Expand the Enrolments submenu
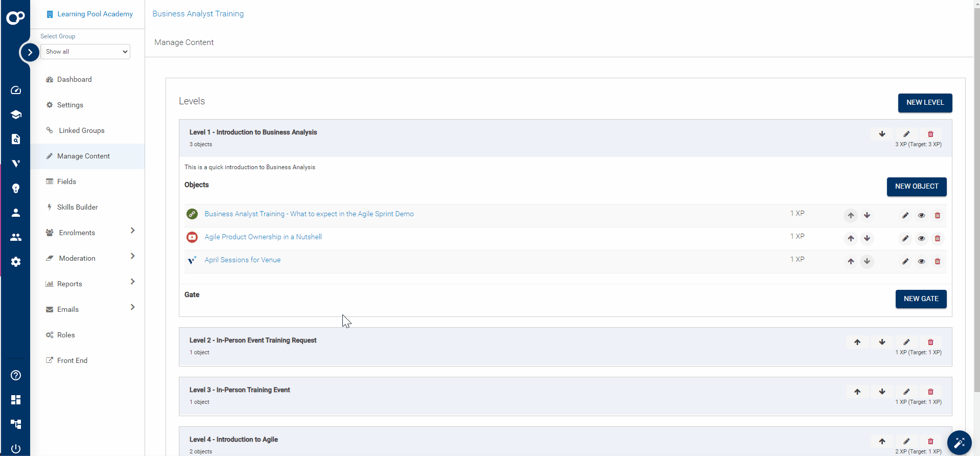980x456 pixels. [x=132, y=231]
